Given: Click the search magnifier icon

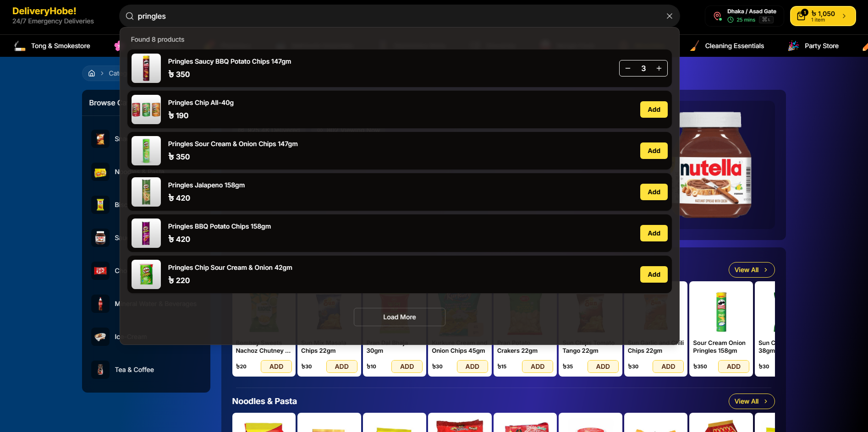Looking at the screenshot, I should pyautogui.click(x=130, y=16).
